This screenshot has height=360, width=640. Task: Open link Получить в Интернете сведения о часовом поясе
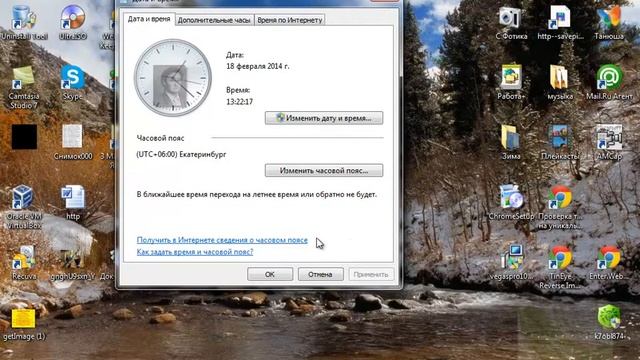tap(222, 240)
